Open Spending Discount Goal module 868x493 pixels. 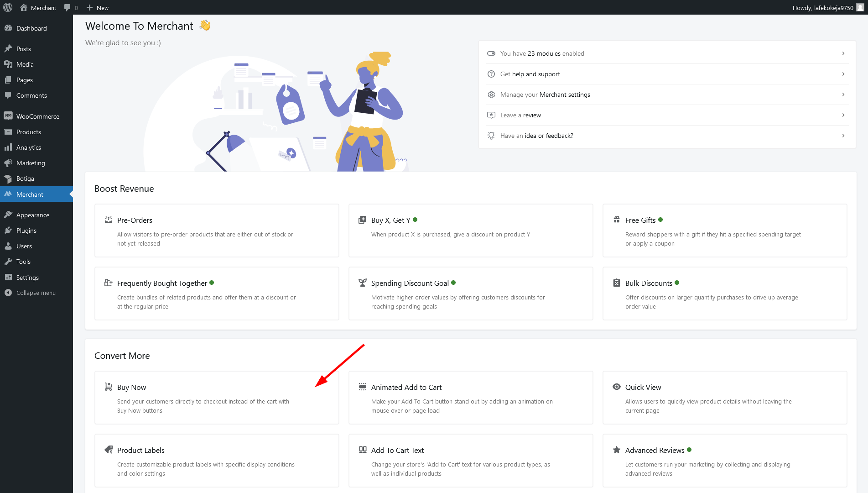coord(471,294)
